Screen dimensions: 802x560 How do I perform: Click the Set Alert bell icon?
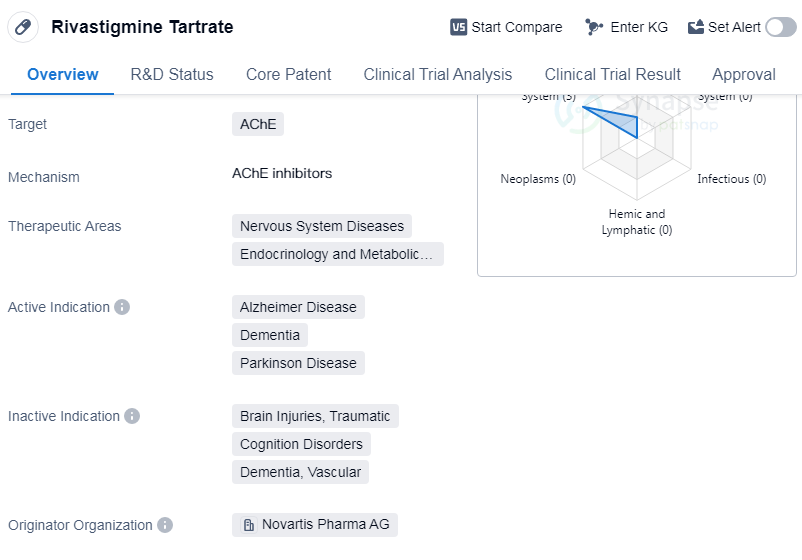(x=696, y=27)
